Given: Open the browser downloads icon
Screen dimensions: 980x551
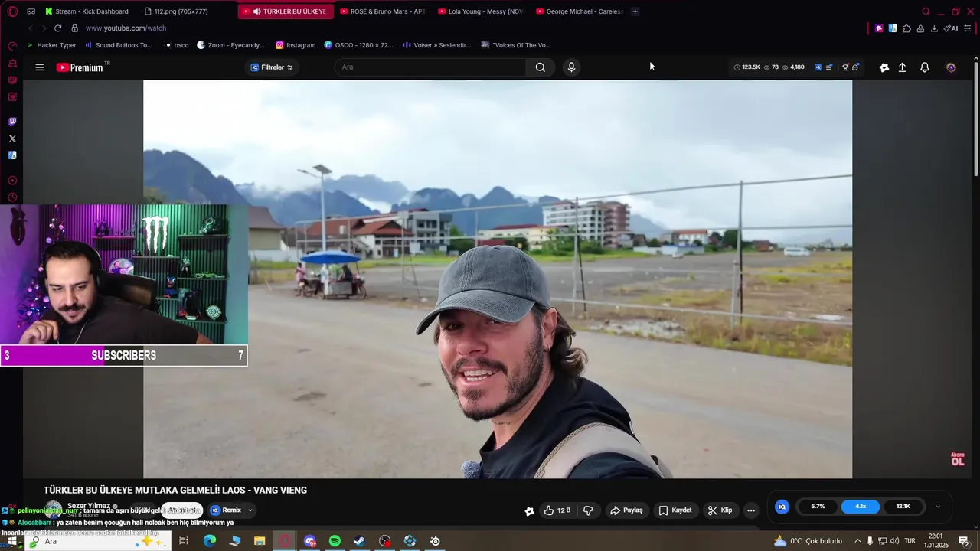Looking at the screenshot, I should [934, 28].
